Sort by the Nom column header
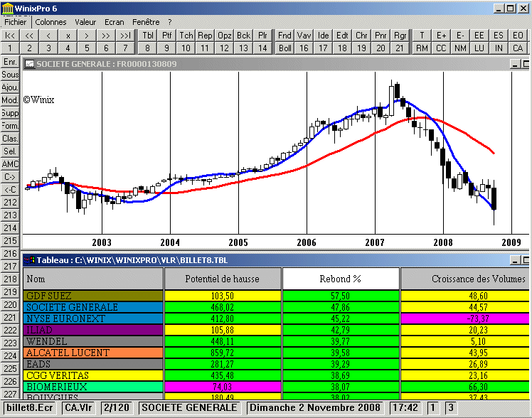Image resolution: width=532 pixels, height=418 pixels. 93,279
